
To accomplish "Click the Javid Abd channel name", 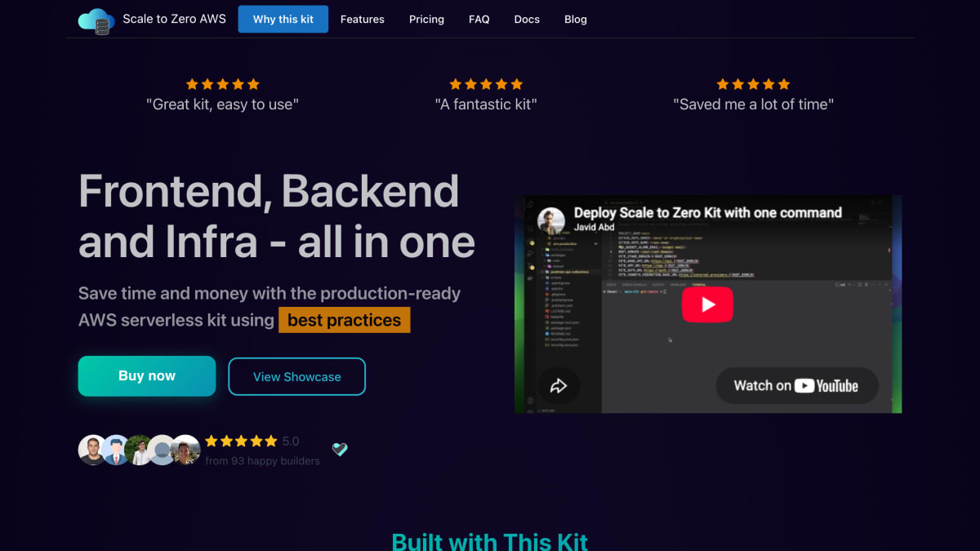I will pyautogui.click(x=594, y=228).
